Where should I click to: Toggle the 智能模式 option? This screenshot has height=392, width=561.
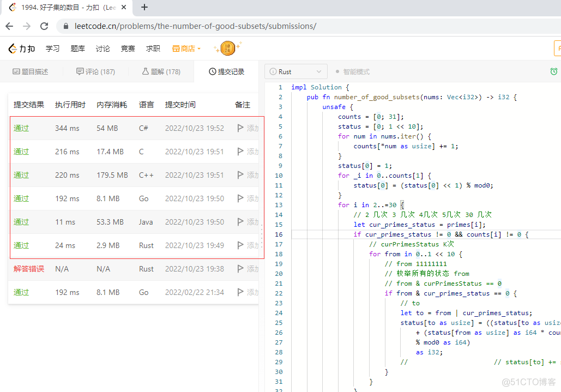[x=352, y=71]
